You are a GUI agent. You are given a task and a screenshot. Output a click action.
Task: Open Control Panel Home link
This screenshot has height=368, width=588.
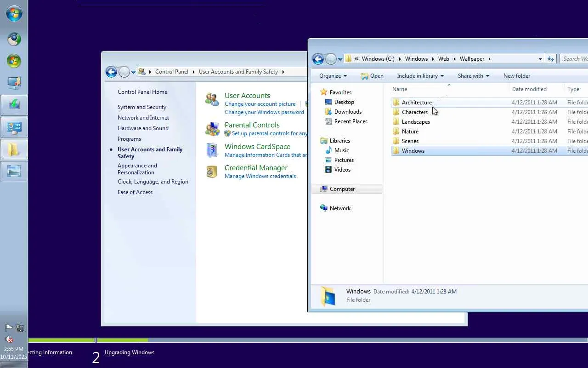coord(142,92)
